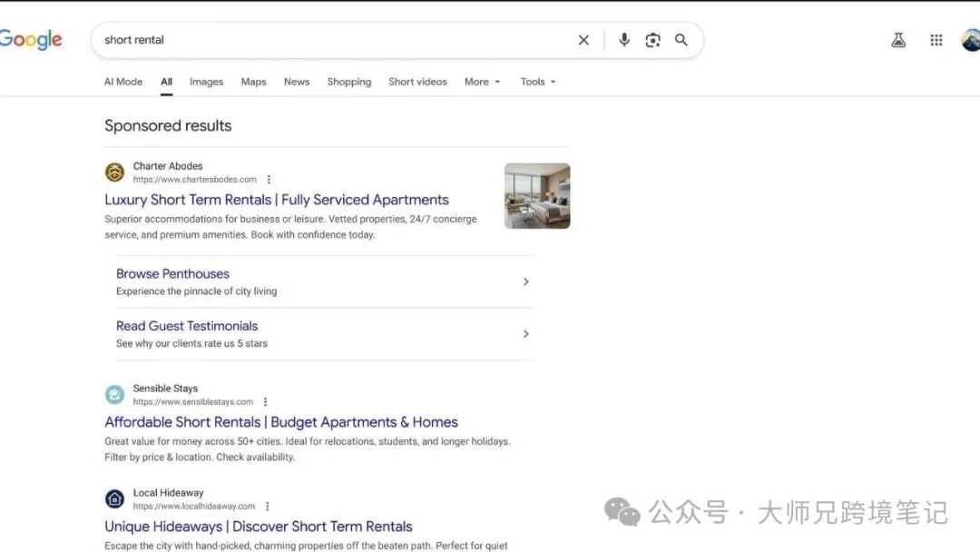
Task: Click 'See why our clients rate us 5 stars'
Action: 191,344
